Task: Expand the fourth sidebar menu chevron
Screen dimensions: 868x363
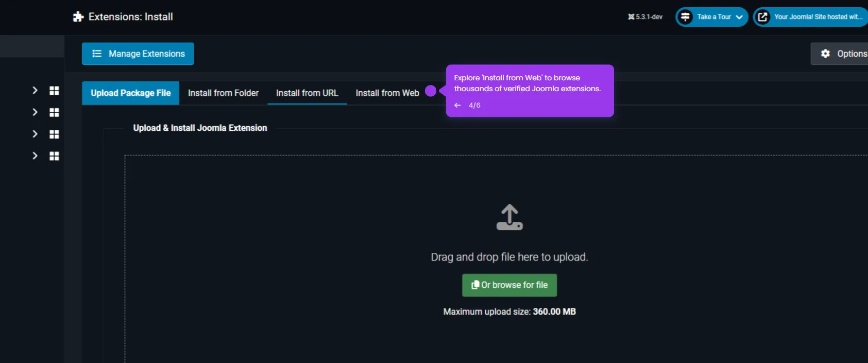Action: click(35, 155)
